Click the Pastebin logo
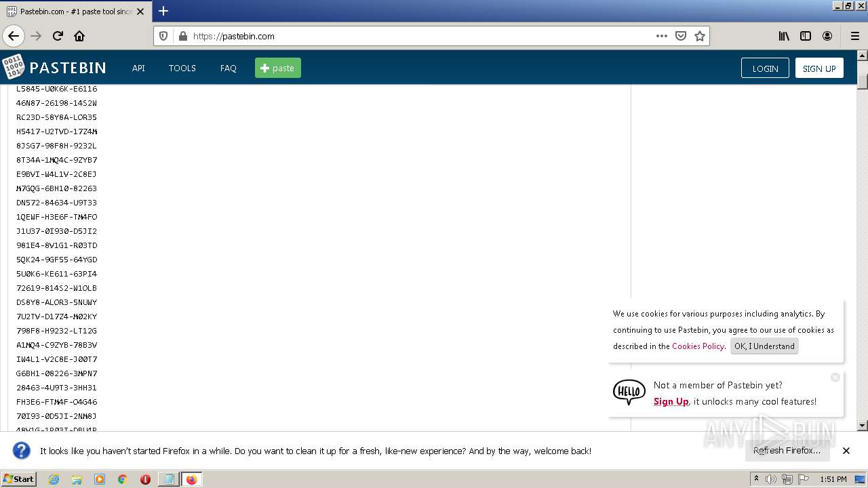Image resolution: width=868 pixels, height=488 pixels. (x=54, y=67)
